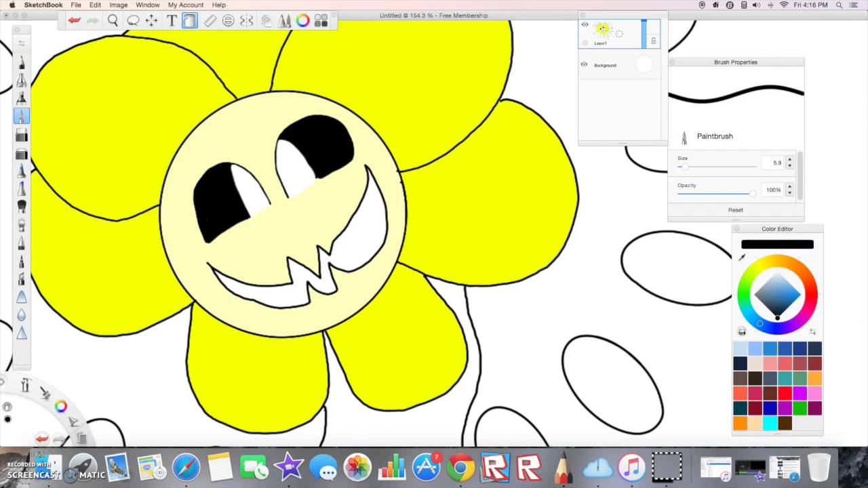Image resolution: width=868 pixels, height=488 pixels.
Task: Click the Wi-Fi status icon in menu bar
Action: pos(784,5)
